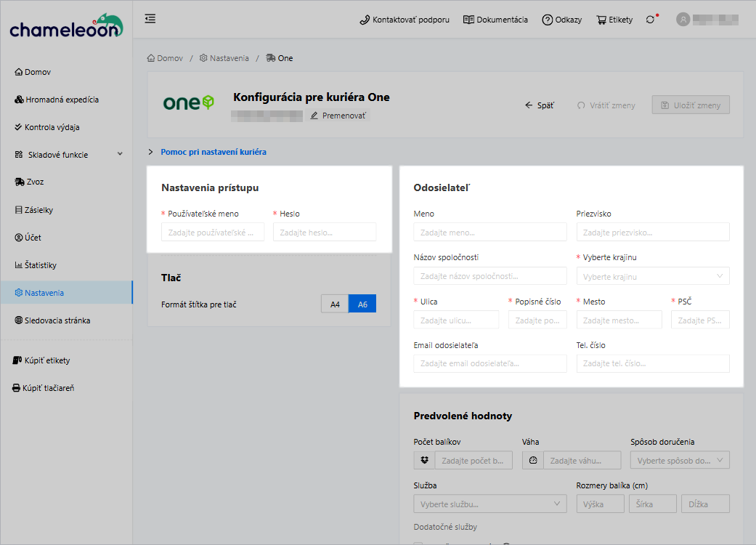
Task: Click the Chameleoon logo
Action: (66, 27)
